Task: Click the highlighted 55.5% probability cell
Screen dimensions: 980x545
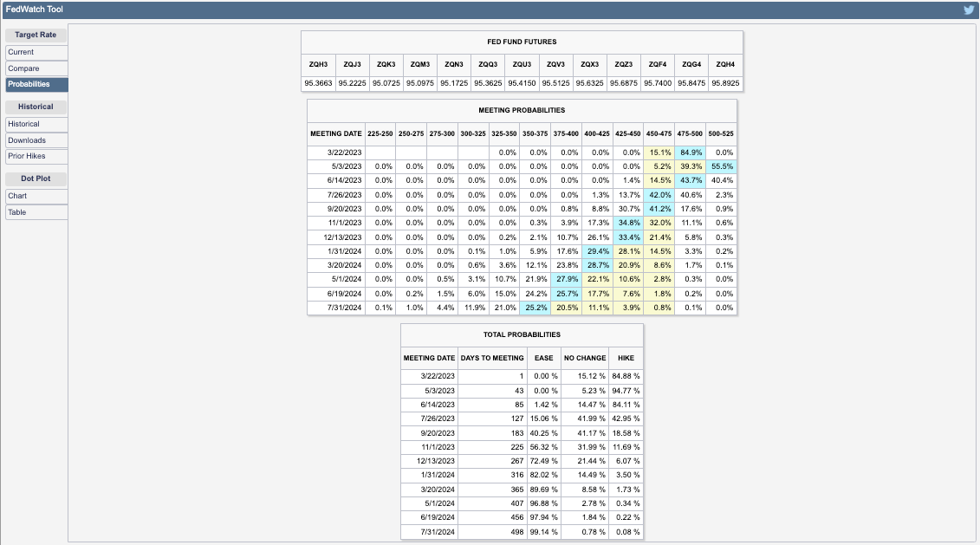Action: pos(721,167)
